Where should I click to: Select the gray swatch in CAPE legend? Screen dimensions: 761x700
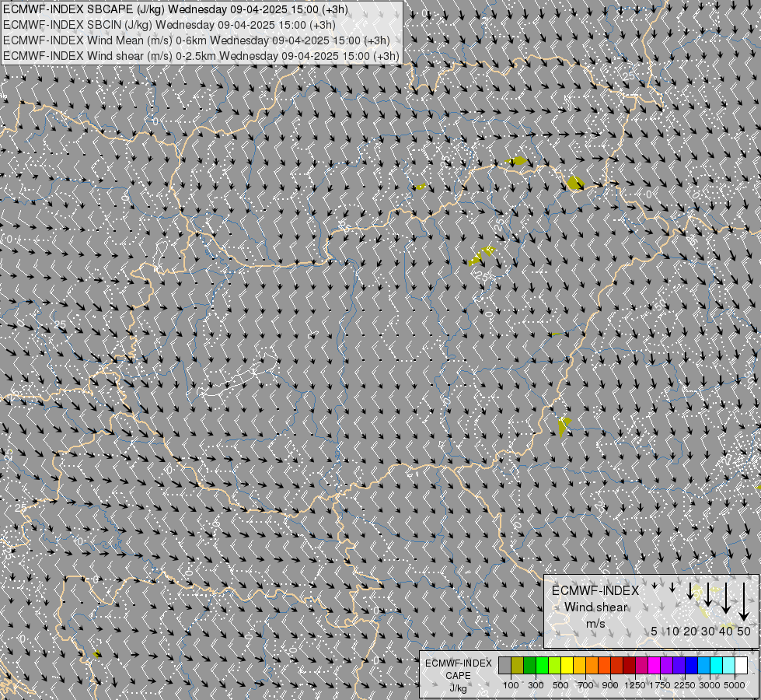504,666
